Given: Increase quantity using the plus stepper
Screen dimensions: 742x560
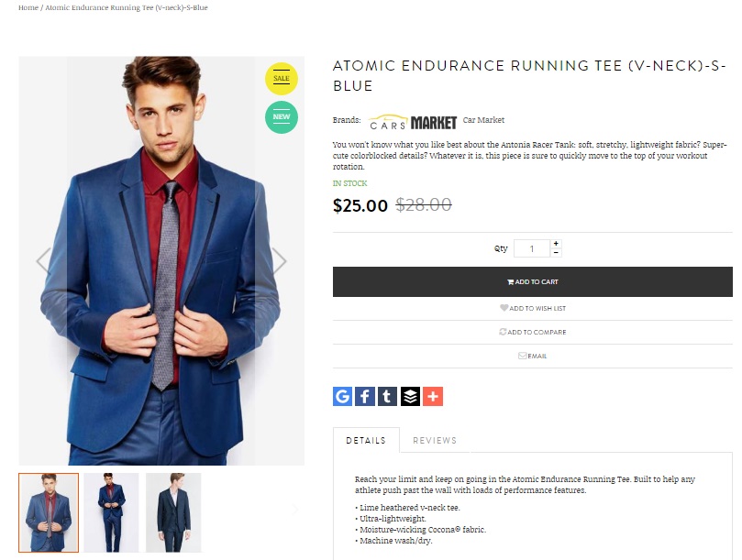Looking at the screenshot, I should (x=557, y=242).
